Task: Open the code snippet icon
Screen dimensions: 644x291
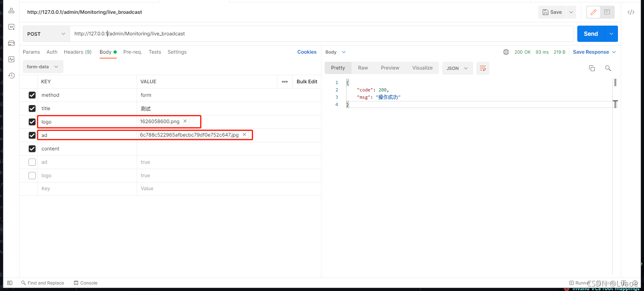Action: pyautogui.click(x=631, y=12)
